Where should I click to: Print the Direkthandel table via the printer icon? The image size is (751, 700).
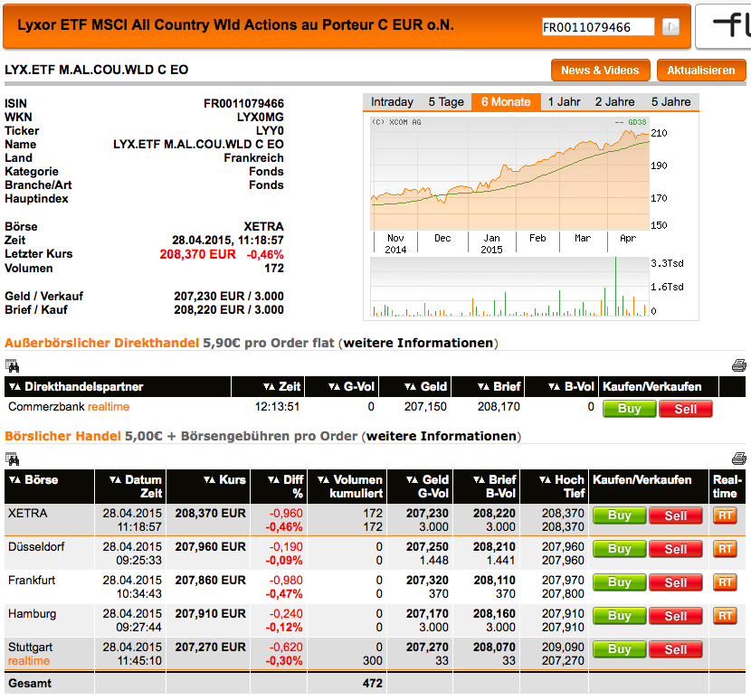(x=739, y=365)
